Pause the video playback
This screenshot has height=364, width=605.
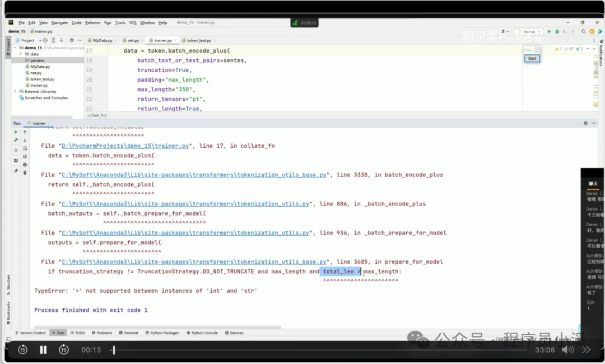pos(43,350)
